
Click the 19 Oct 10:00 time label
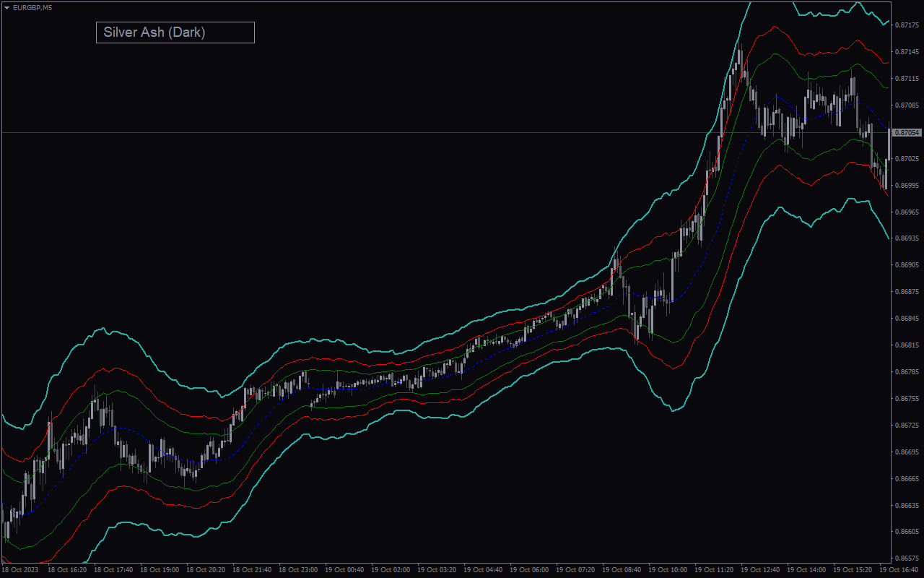click(668, 570)
